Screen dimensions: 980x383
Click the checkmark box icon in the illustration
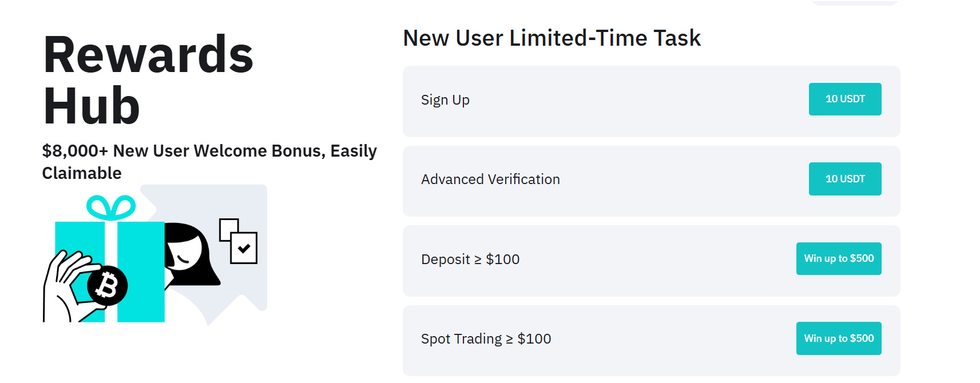[244, 248]
